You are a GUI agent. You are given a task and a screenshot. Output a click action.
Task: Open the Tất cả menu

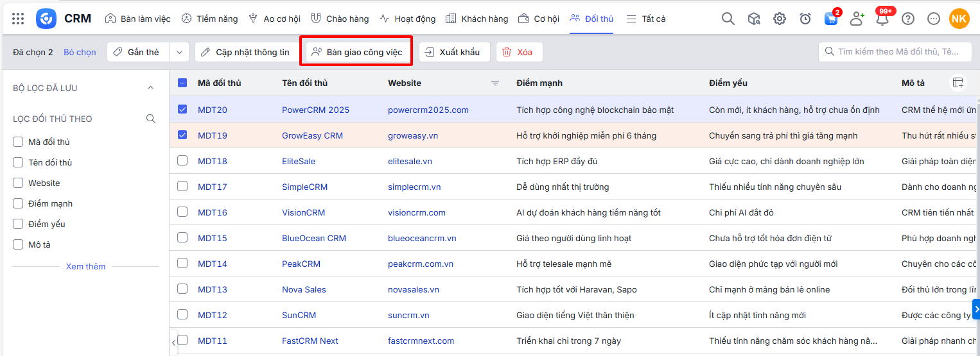point(645,19)
